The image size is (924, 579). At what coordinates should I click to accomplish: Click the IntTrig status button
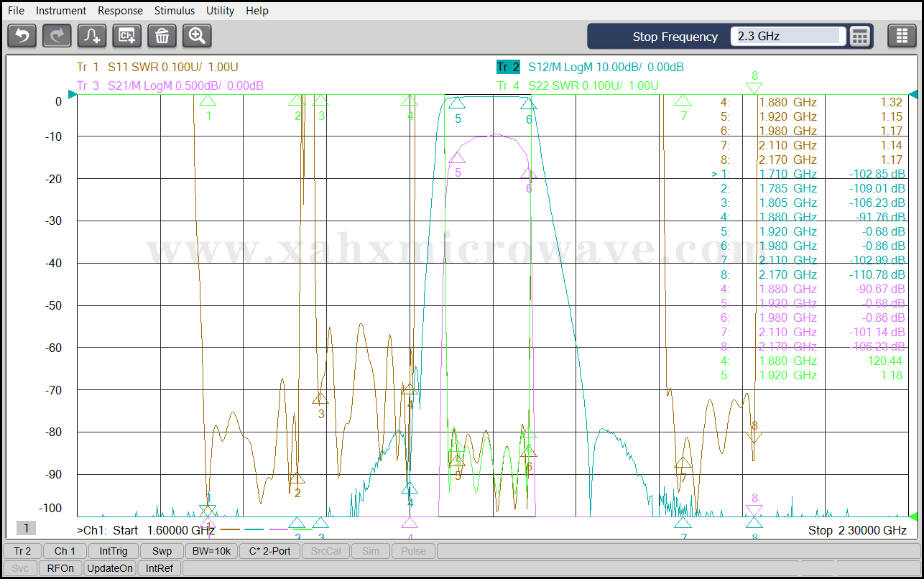(114, 551)
